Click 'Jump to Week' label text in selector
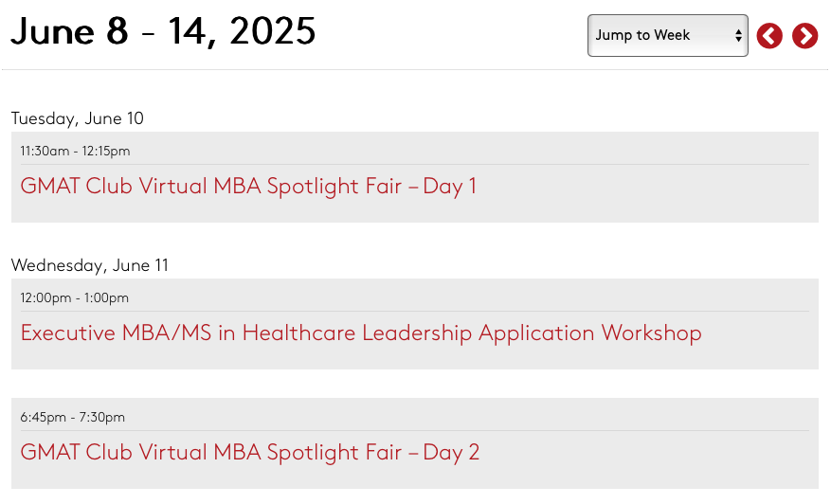This screenshot has height=504, width=831. point(642,35)
